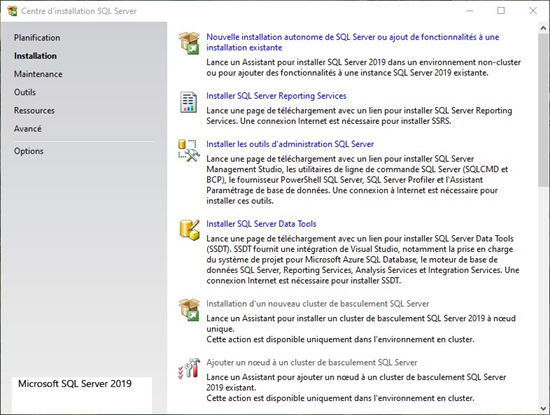Click the new failover cluster box icon
This screenshot has width=550, height=415.
pos(189,310)
